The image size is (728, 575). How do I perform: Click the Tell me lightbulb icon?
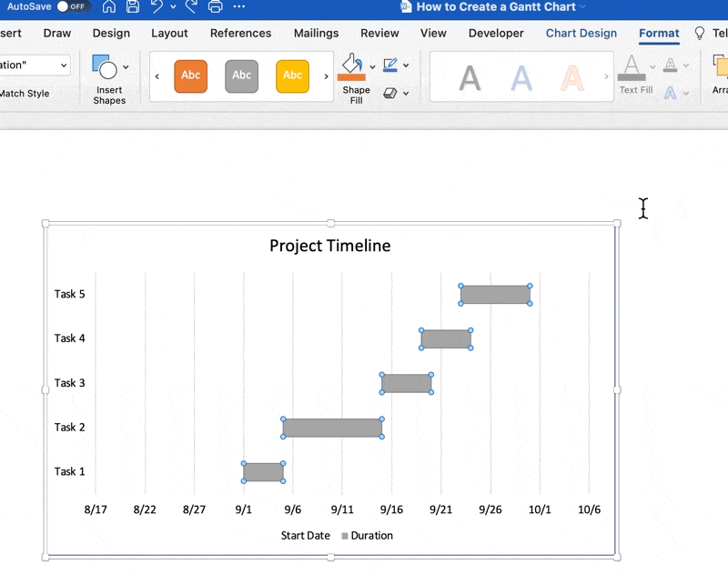pos(699,33)
